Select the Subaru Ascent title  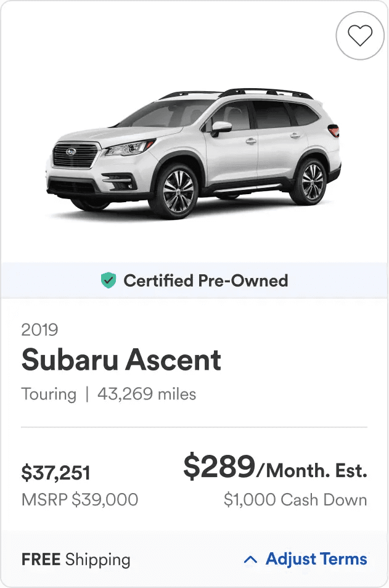[x=121, y=359]
